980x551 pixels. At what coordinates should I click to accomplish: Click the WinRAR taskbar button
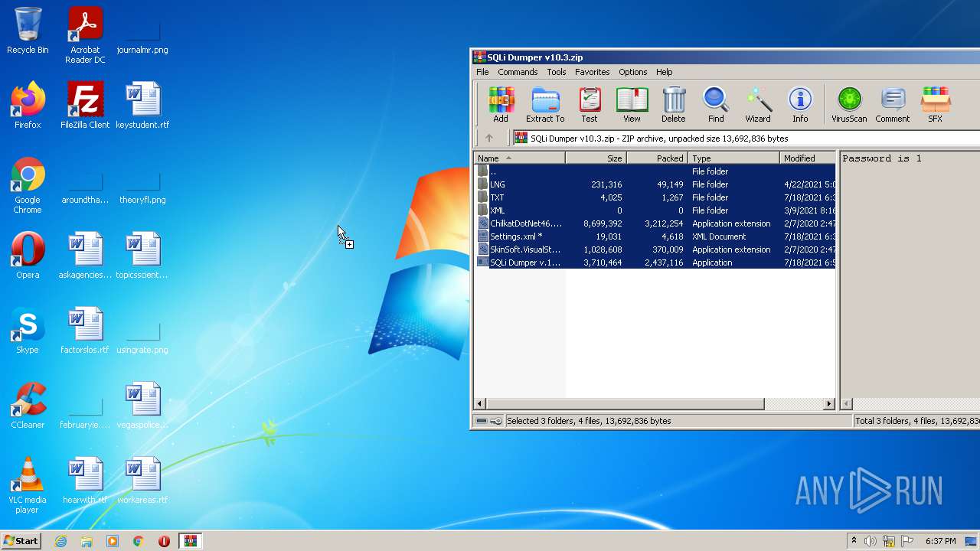(190, 541)
